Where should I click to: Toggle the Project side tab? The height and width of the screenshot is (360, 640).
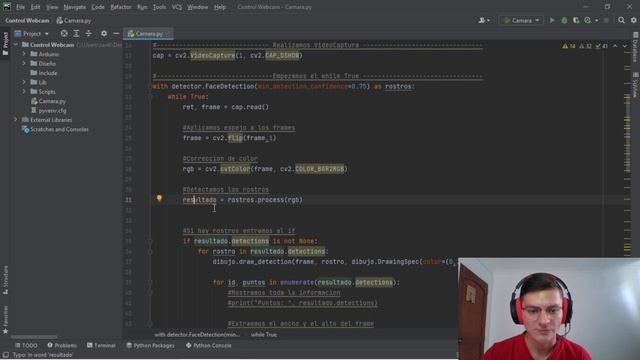(x=5, y=43)
